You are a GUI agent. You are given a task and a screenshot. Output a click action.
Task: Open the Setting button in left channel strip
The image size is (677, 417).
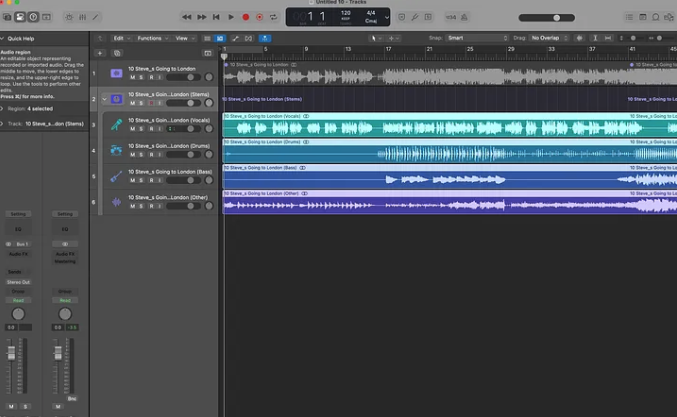point(18,214)
